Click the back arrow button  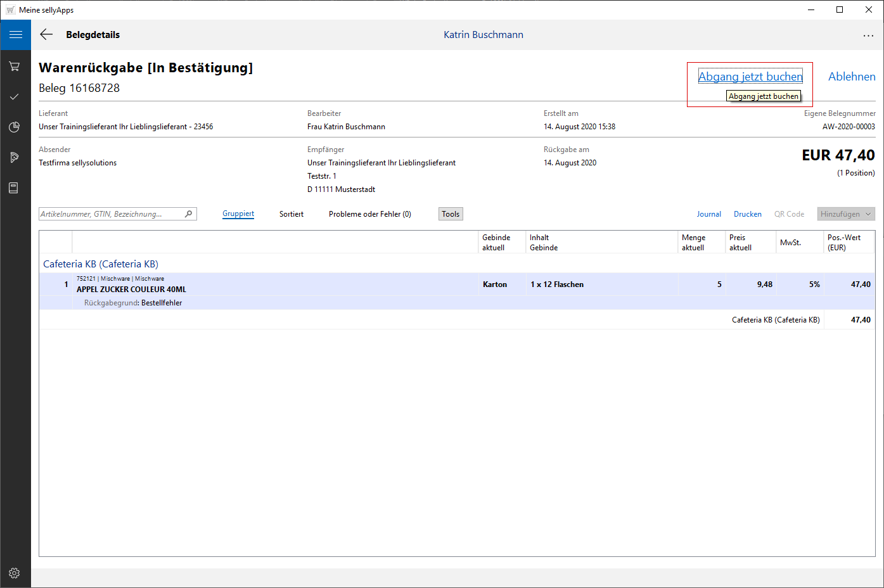click(46, 35)
